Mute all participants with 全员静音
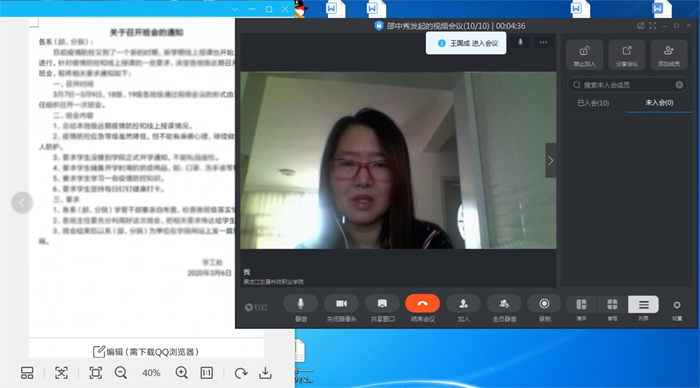The width and height of the screenshot is (700, 388). pyautogui.click(x=504, y=304)
